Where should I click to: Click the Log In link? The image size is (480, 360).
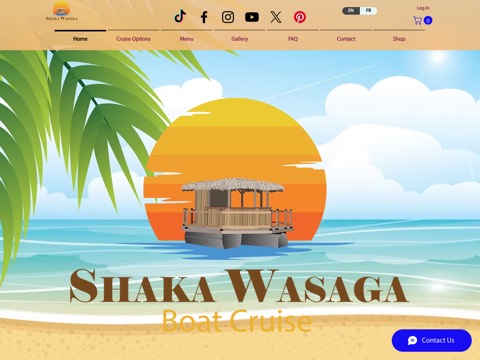423,8
